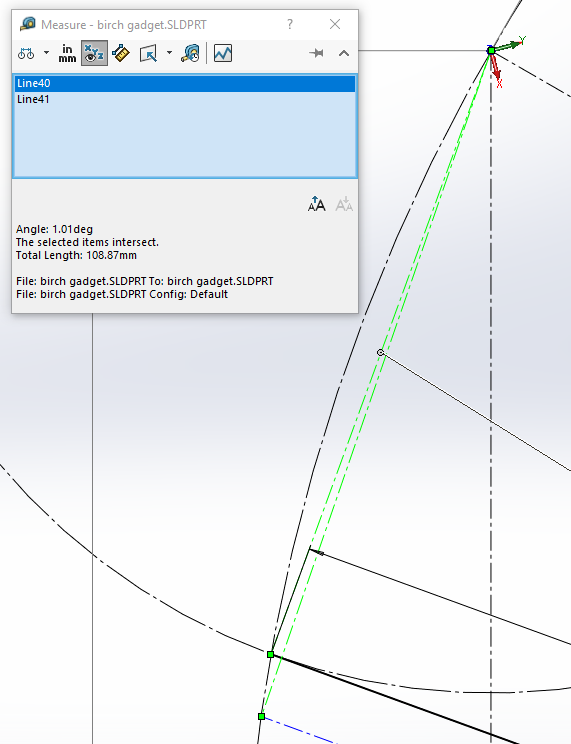Click the green endpoint at the coordinate triad

[491, 50]
